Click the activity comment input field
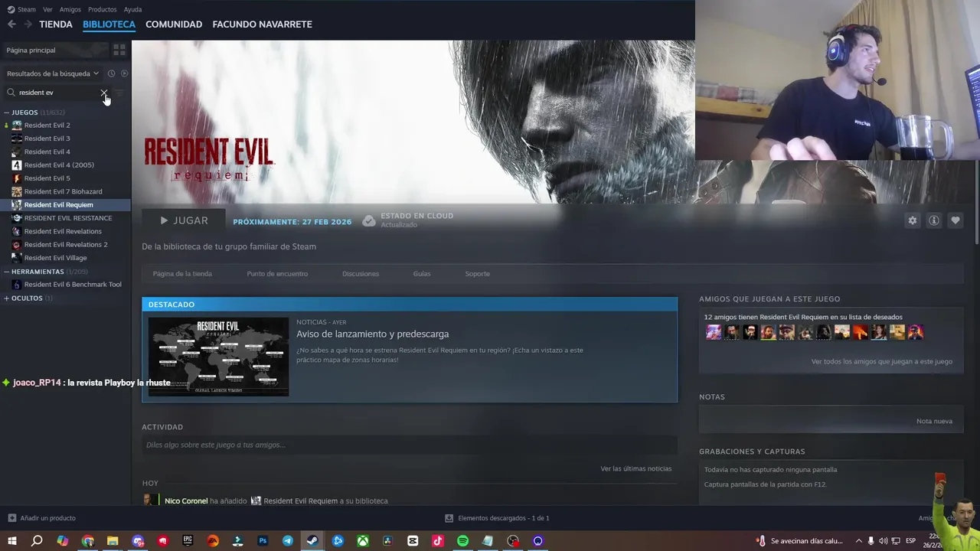Screen dimensions: 980x551 coord(410,445)
